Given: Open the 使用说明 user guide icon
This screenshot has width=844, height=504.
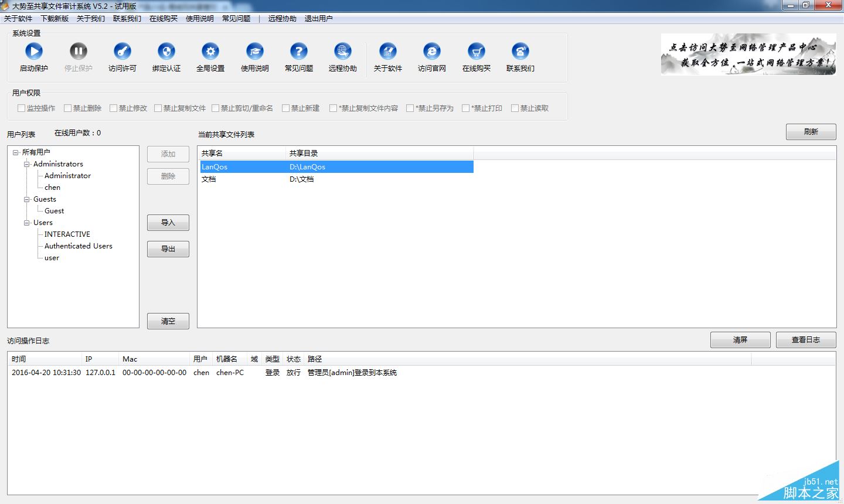Looking at the screenshot, I should coord(254,52).
